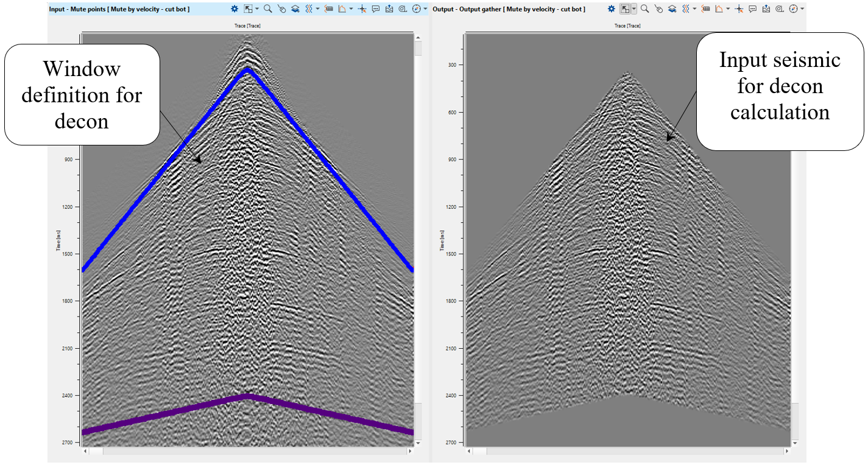Click trace header table icon in Input panel
This screenshot has height=465, width=868.
(x=329, y=9)
